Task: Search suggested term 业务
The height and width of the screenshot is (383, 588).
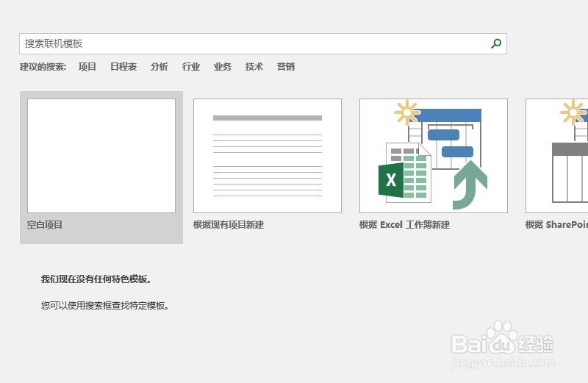Action: 223,67
